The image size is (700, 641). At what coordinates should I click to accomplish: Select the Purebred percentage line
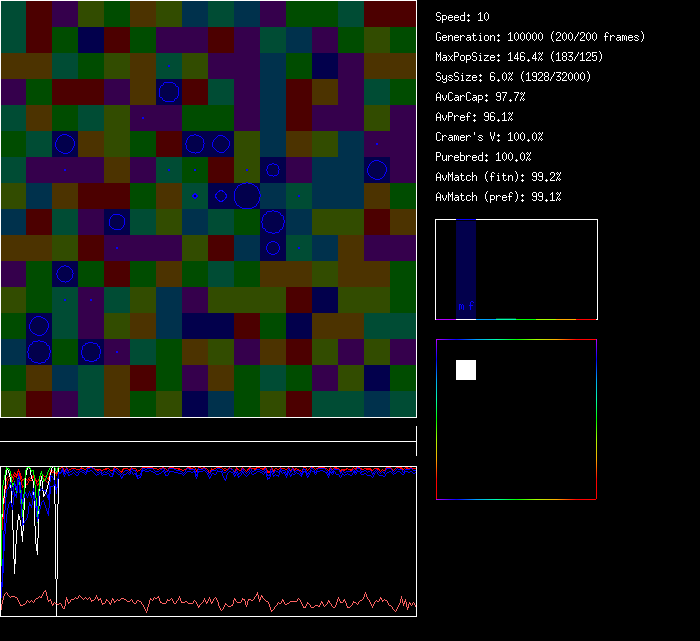click(x=483, y=157)
